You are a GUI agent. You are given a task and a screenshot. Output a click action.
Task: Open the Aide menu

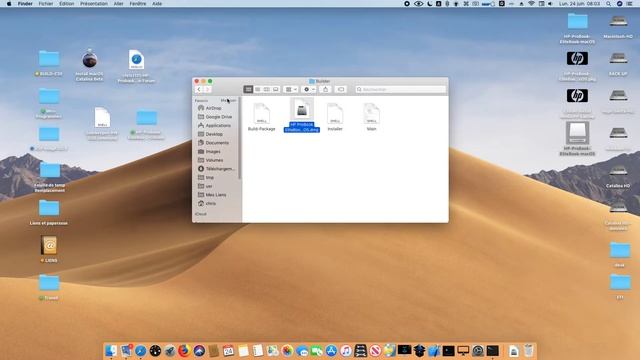157,4
